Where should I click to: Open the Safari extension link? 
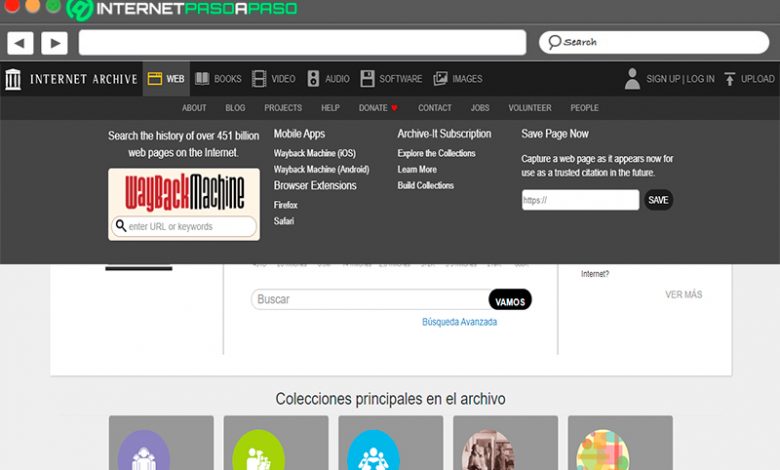[x=284, y=221]
